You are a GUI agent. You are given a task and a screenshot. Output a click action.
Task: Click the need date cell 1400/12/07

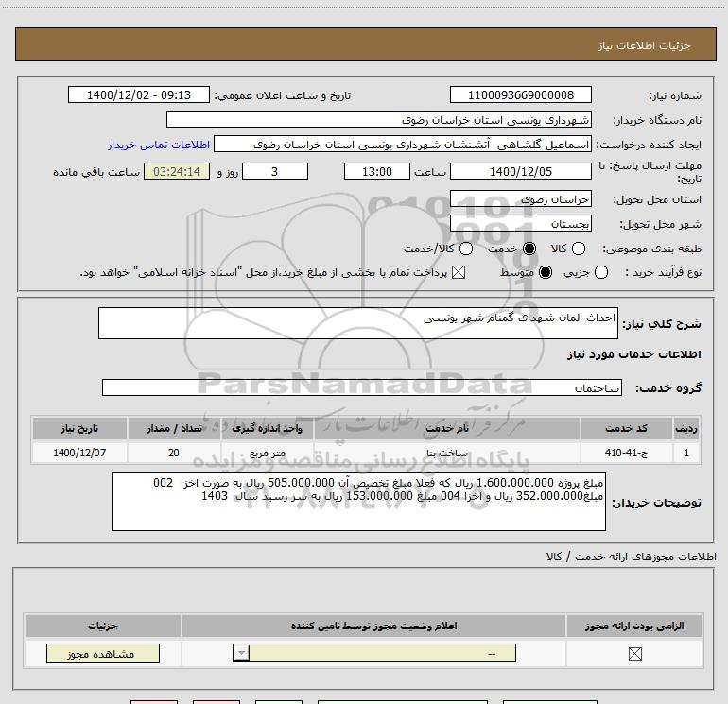[79, 453]
